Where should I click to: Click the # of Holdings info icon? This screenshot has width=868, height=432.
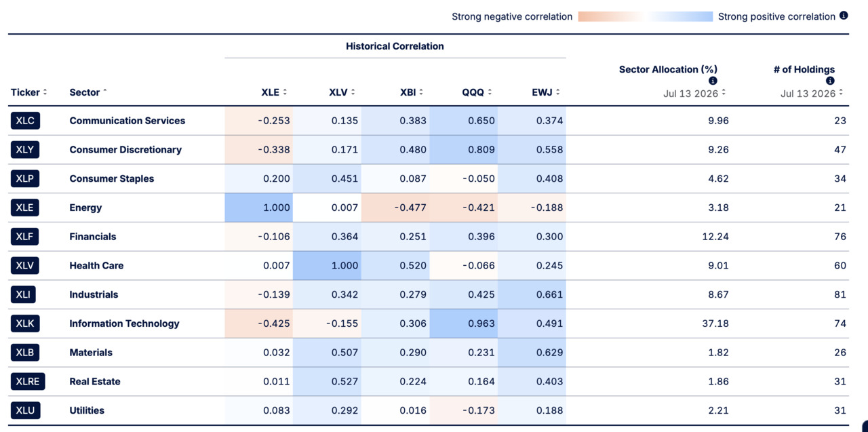coord(830,81)
